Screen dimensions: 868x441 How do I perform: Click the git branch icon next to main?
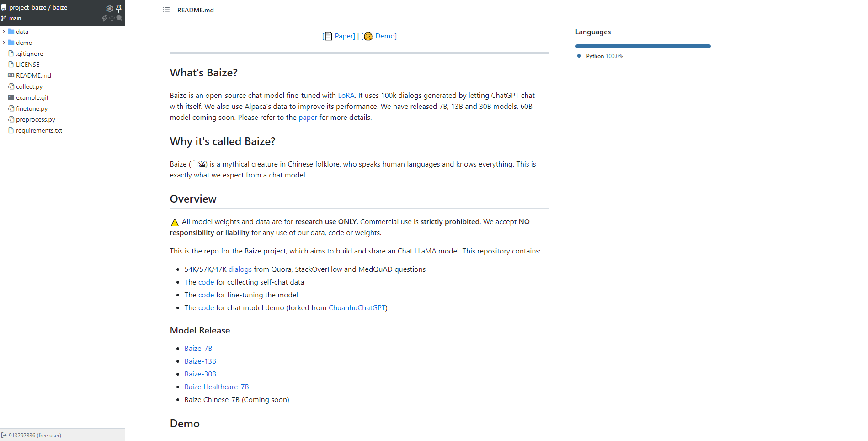[x=4, y=18]
